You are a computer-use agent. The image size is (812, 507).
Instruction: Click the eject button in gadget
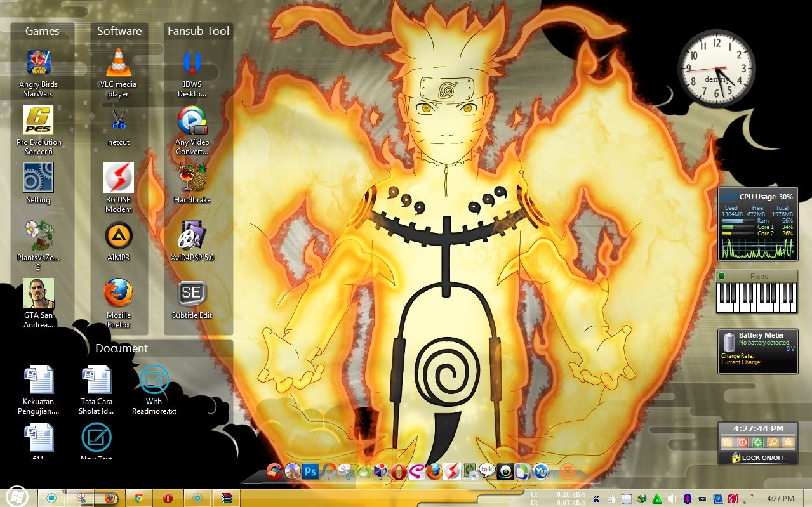[788, 442]
